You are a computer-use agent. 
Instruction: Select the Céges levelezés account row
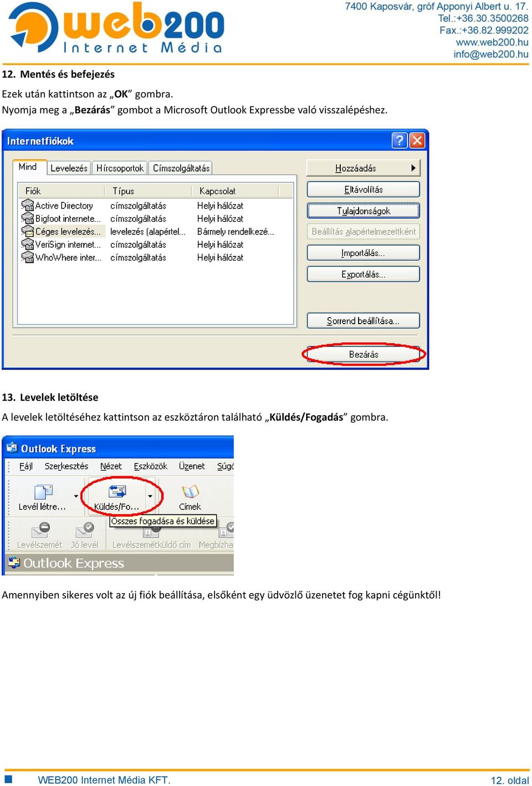coord(155,231)
